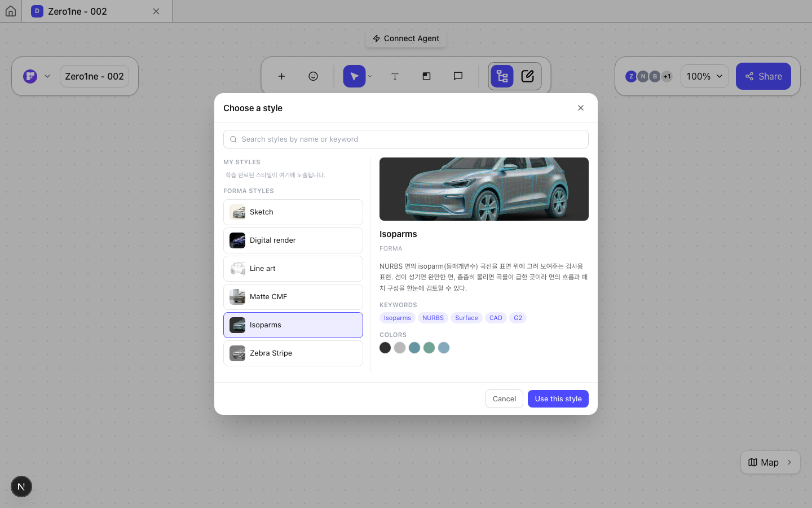
Task: Select the Zebra Stripe style
Action: coord(293,353)
